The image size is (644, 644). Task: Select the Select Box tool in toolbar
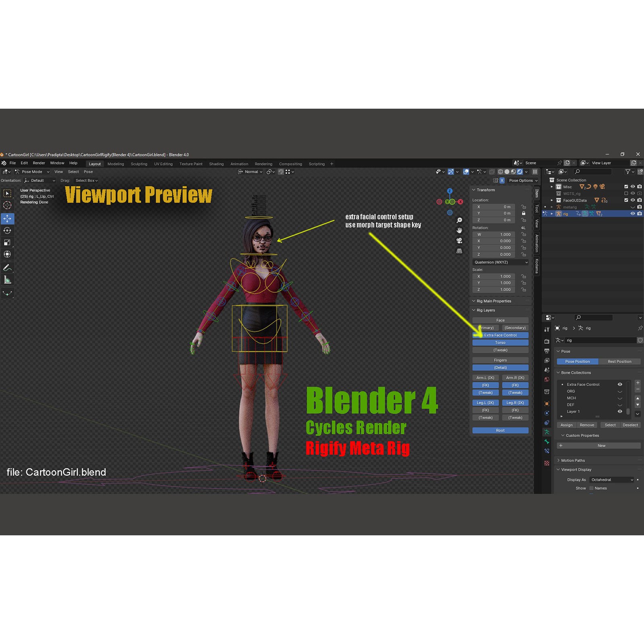click(x=7, y=194)
